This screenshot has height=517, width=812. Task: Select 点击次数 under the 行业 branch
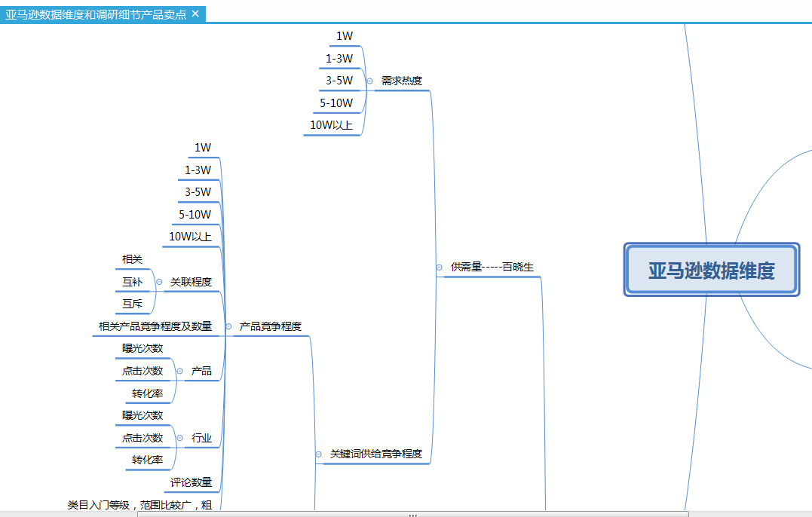pyautogui.click(x=142, y=439)
